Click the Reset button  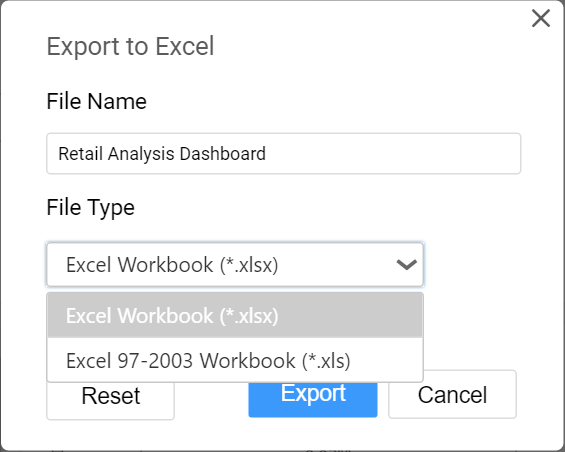(x=111, y=400)
